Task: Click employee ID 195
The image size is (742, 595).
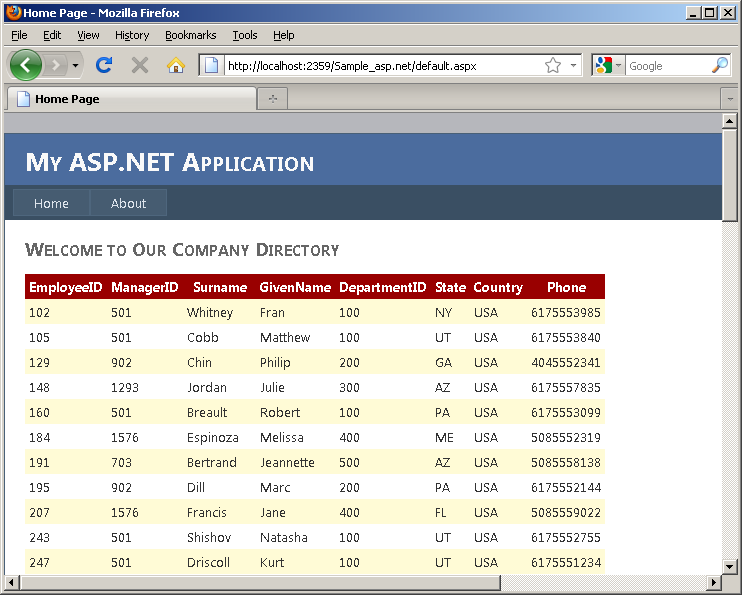Action: point(39,488)
